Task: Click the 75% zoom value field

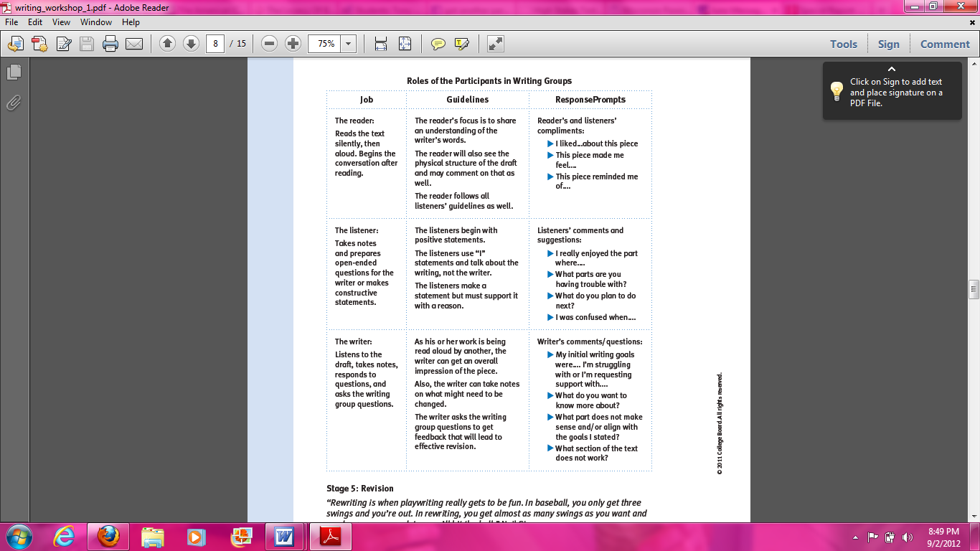Action: (x=325, y=44)
